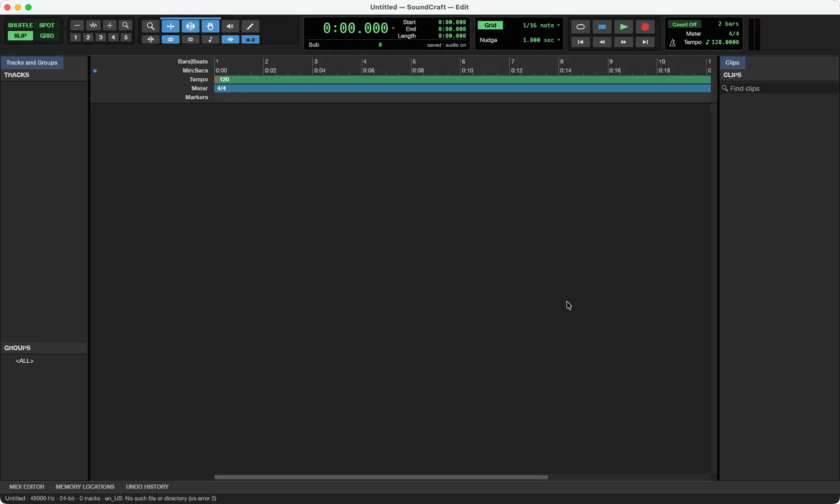Screen dimensions: 840x504
Task: Click the 'saved · audio on' status text
Action: 447,45
